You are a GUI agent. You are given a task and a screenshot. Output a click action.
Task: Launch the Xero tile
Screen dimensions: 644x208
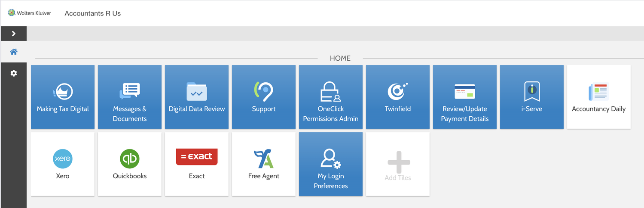pos(63,164)
